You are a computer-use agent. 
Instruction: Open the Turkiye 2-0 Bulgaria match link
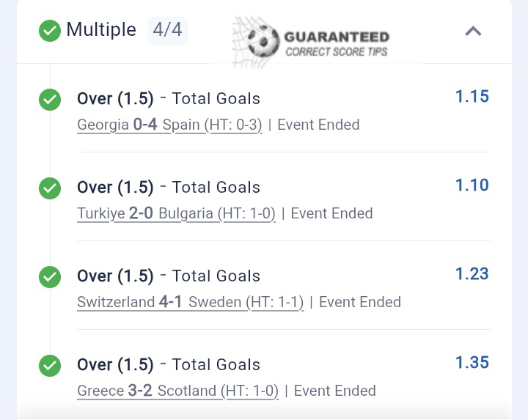click(x=176, y=213)
